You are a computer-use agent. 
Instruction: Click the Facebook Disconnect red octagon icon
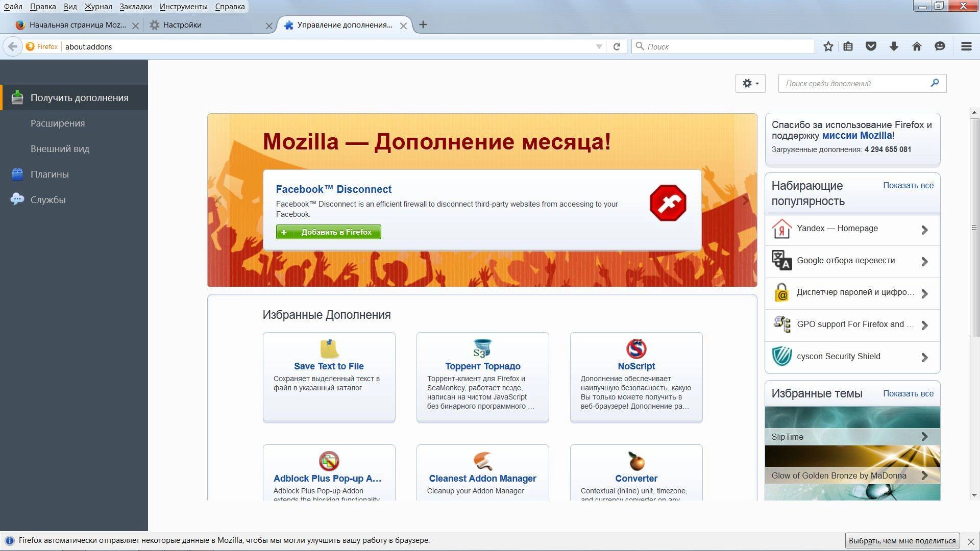coord(668,203)
